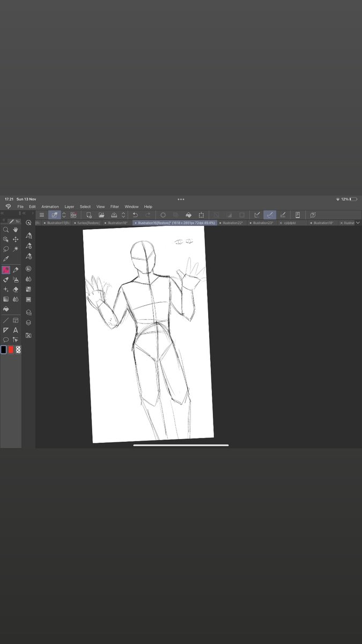This screenshot has height=644, width=362.
Task: Close the cjdjdjdd canvas tab
Action: click(281, 223)
